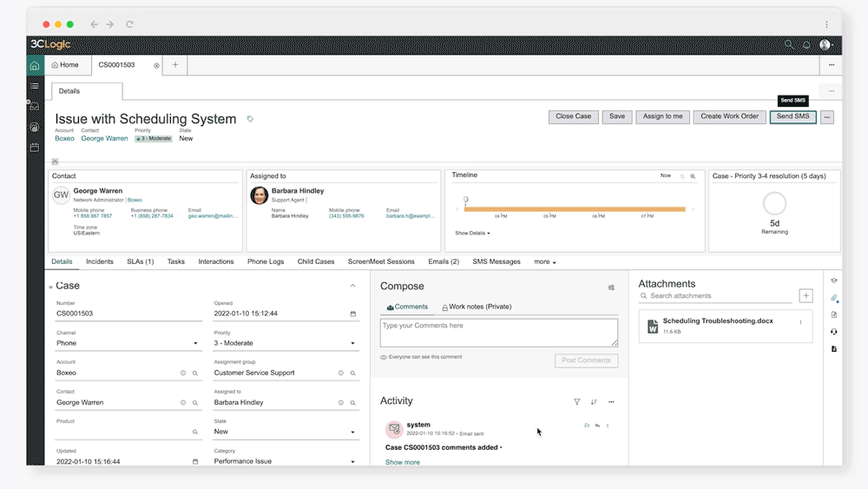Zoom out on the Timeline
This screenshot has height=489, width=868.
coord(682,176)
